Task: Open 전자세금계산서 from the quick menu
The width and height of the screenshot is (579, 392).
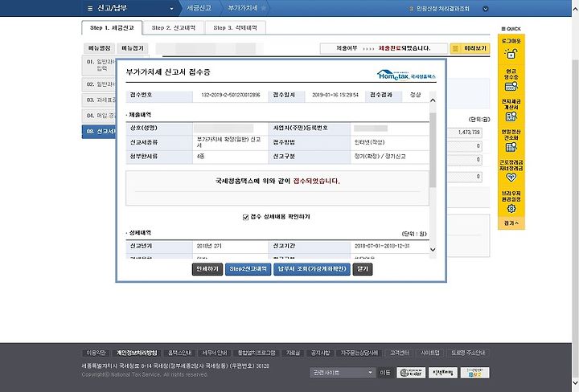Action: pos(511,110)
